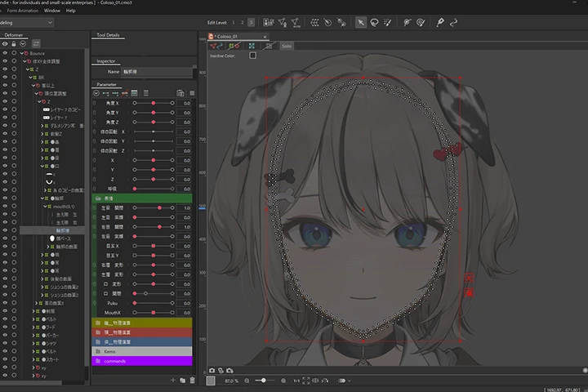Open the Window menu
The height and width of the screenshot is (392, 588).
[51, 11]
